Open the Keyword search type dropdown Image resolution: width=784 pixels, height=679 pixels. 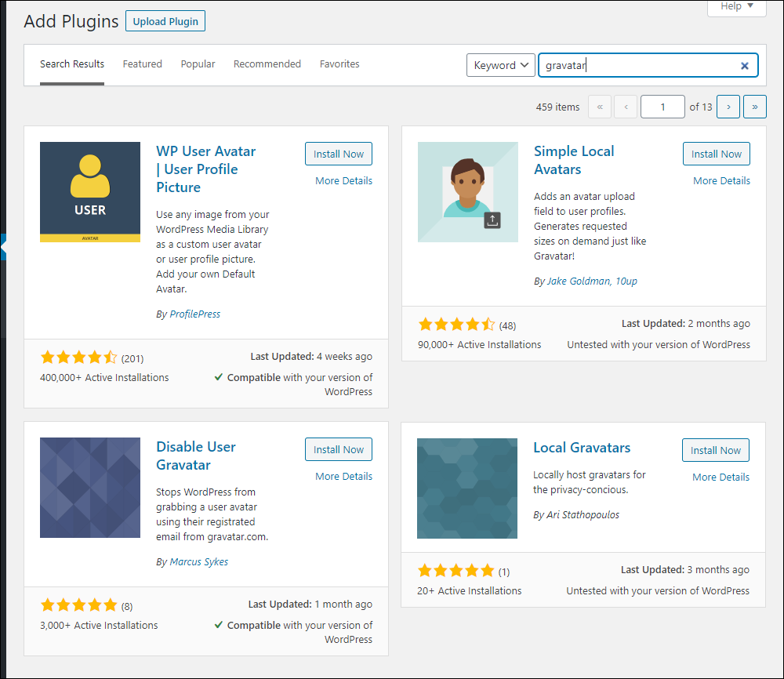pyautogui.click(x=501, y=65)
